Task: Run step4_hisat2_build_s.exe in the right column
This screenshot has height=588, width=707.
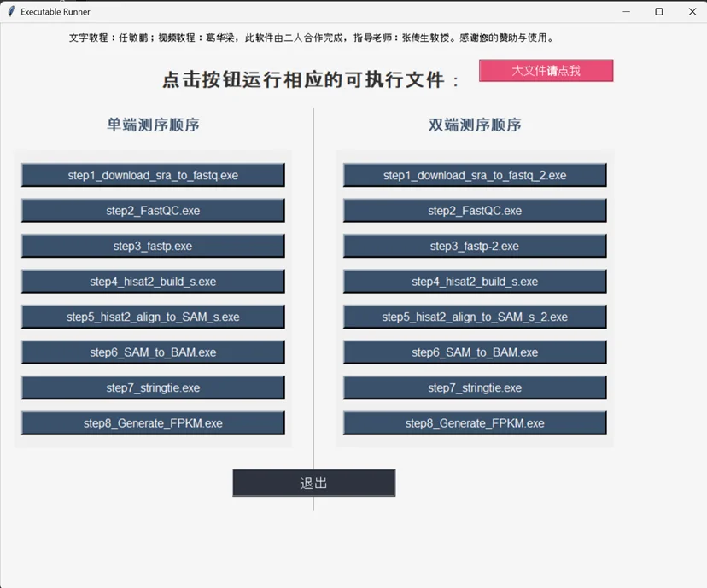Action: (474, 281)
